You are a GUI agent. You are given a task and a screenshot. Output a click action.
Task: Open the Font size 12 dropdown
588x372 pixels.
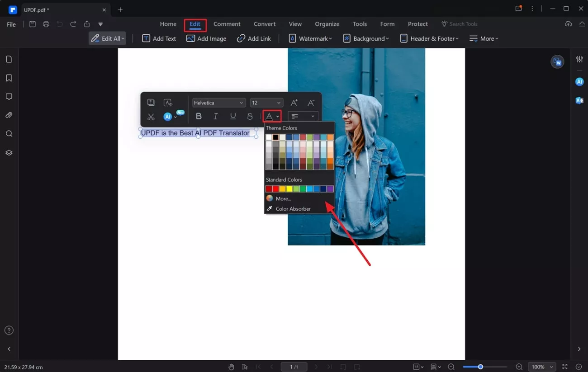point(266,103)
